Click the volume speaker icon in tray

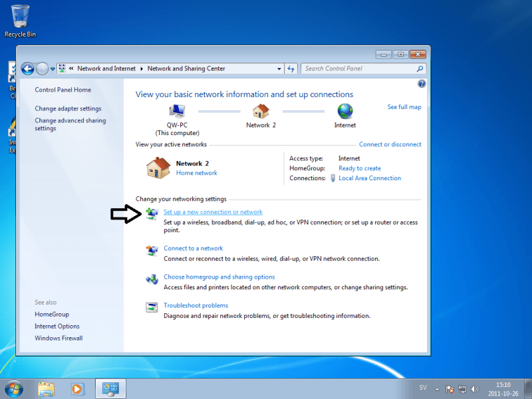point(474,388)
